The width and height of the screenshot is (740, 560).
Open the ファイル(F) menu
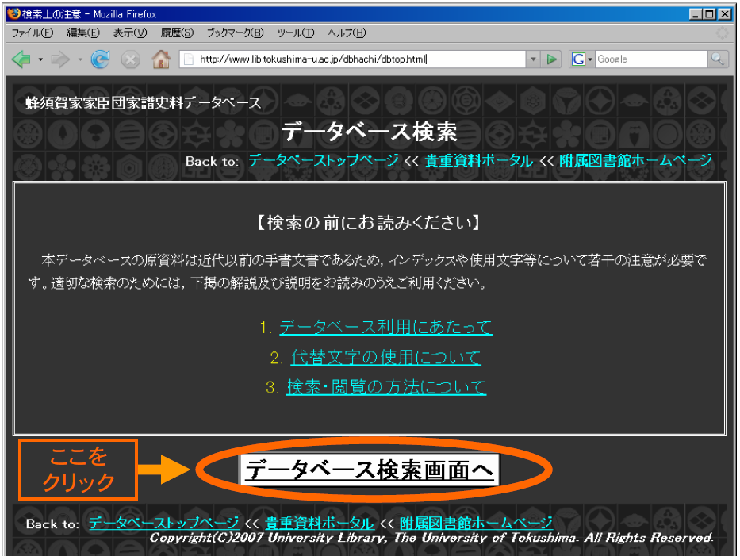pyautogui.click(x=33, y=33)
